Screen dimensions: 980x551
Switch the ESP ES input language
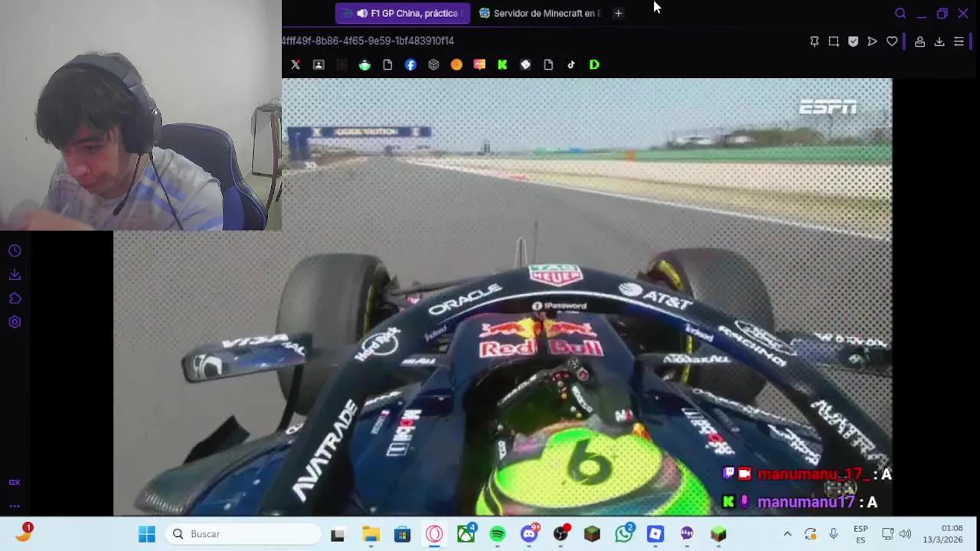click(x=861, y=534)
